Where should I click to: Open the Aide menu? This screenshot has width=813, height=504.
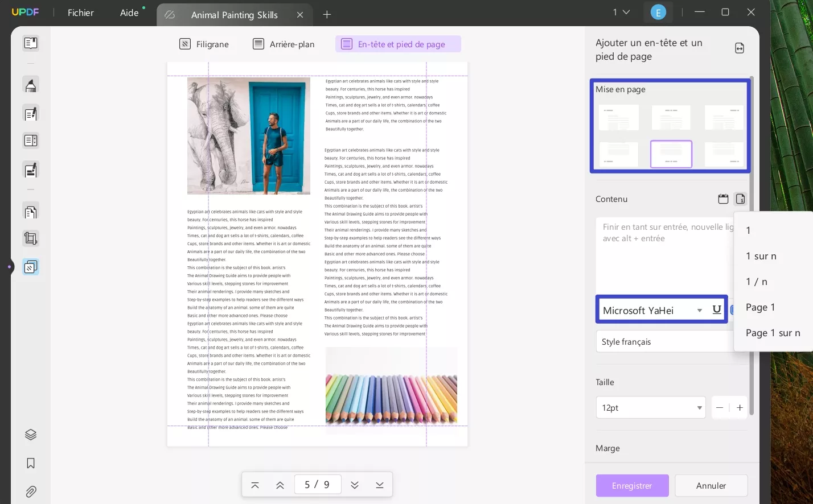coord(129,13)
